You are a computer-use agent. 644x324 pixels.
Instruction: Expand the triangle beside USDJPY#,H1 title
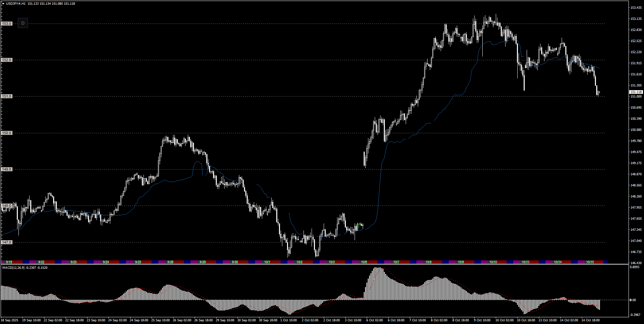3,4
